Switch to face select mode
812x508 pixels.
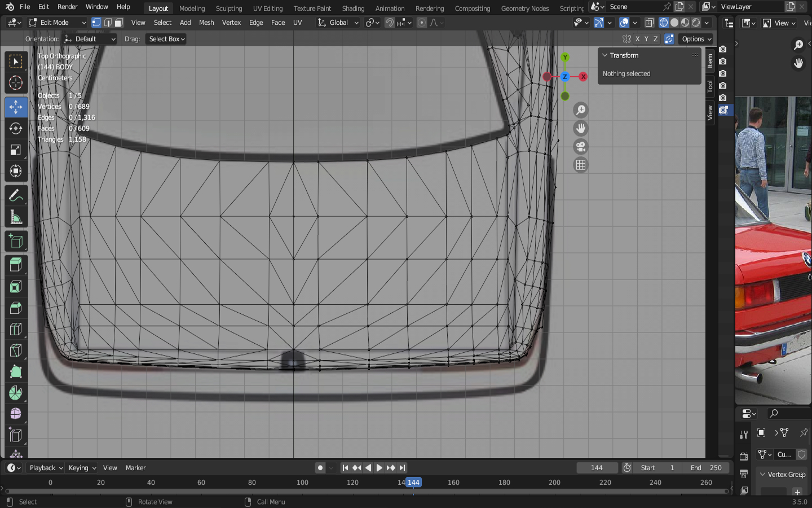click(x=119, y=23)
